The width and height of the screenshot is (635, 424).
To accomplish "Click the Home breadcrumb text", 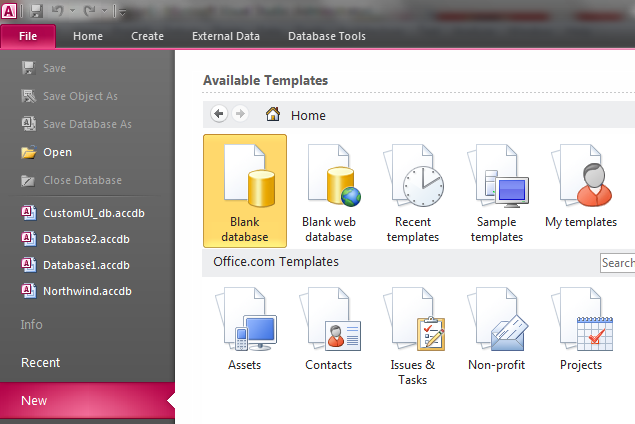I will (308, 116).
